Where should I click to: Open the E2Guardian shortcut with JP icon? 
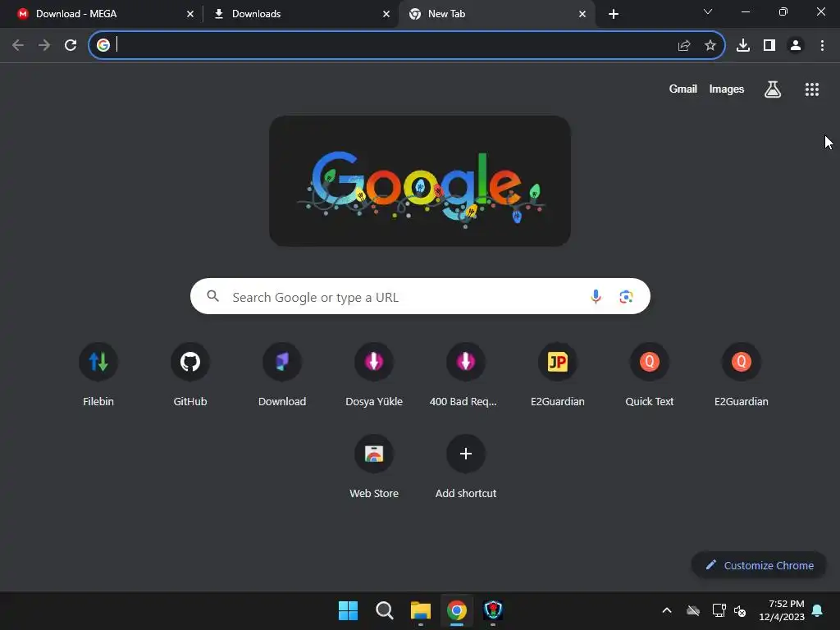point(558,375)
